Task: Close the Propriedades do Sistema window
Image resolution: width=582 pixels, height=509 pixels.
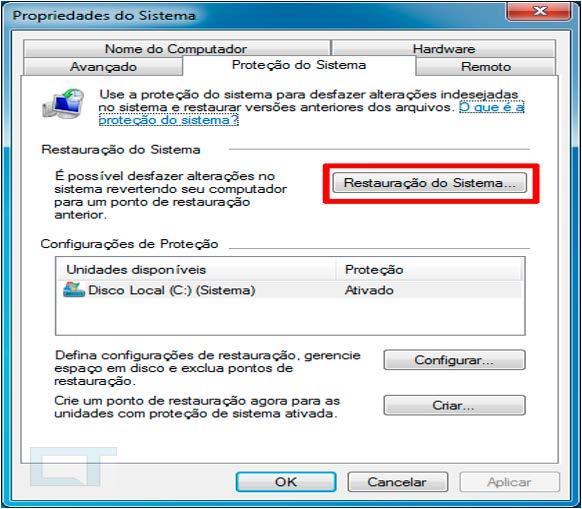Action: click(539, 10)
